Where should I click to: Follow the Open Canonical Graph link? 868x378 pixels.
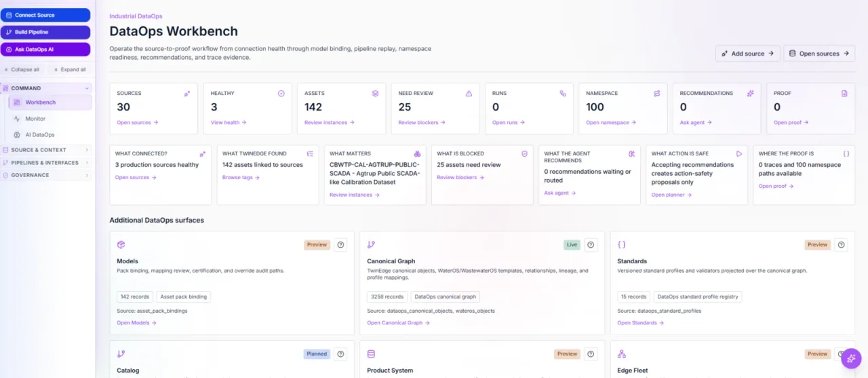pos(397,323)
